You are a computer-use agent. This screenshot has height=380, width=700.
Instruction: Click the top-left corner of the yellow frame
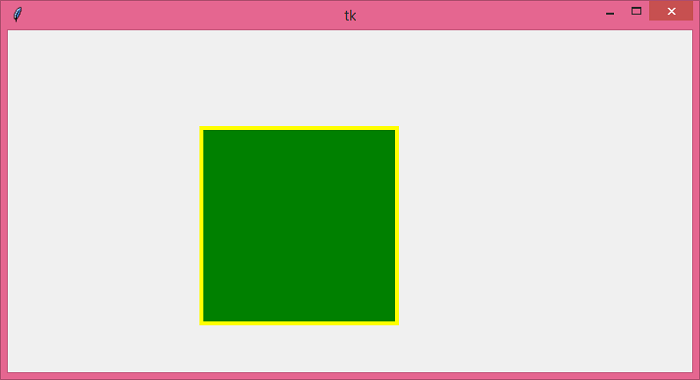[x=201, y=128]
